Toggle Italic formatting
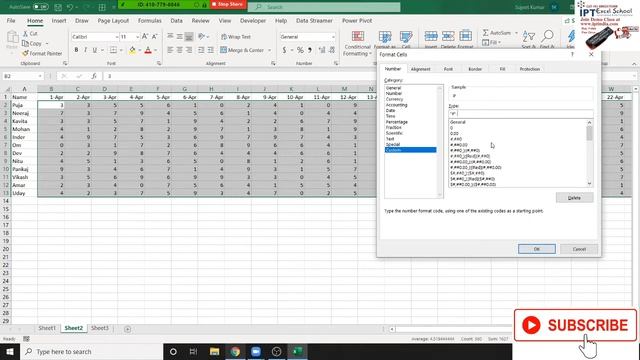 (85, 50)
